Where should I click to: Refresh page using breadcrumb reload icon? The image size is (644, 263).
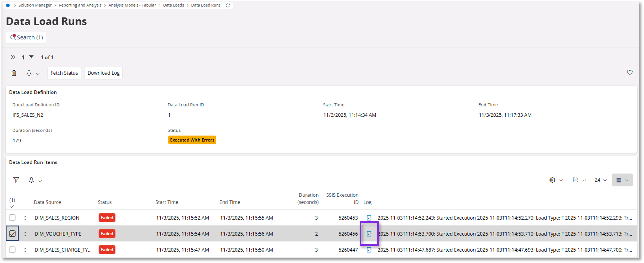228,6
